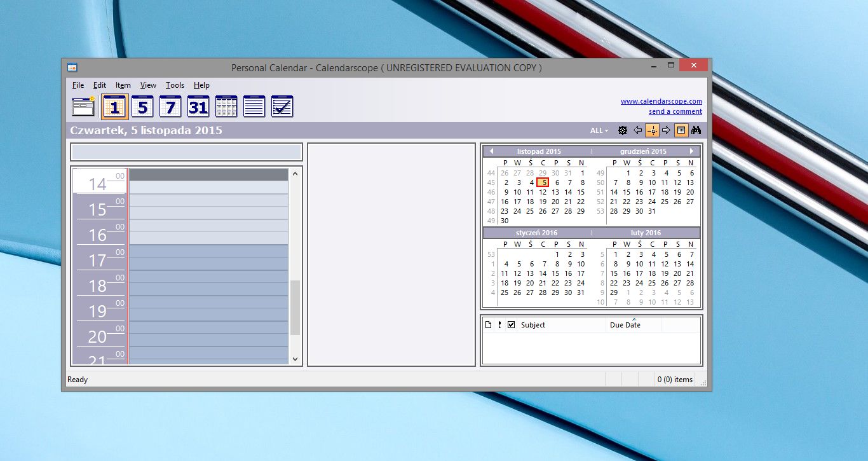Sort the task list by Due Date
This screenshot has width=868, height=461.
[634, 325]
